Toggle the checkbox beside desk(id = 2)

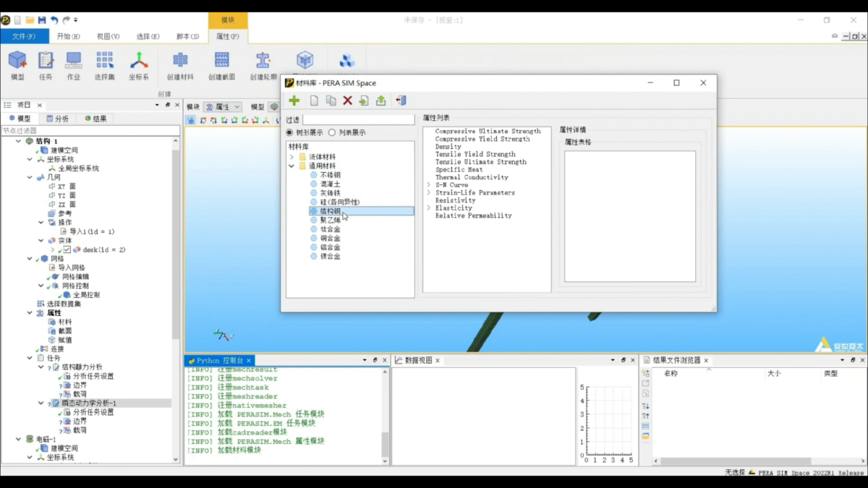pos(67,249)
